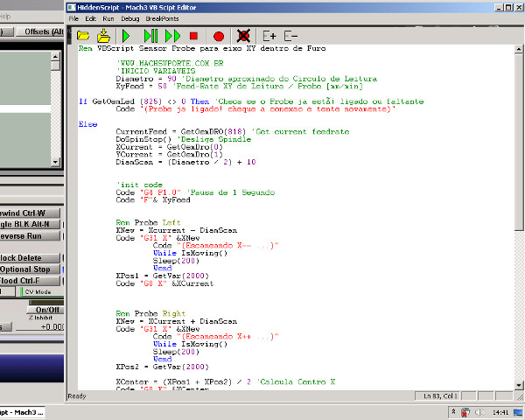Click Rewind Ctrl-W button in Mach3
525x420 pixels.
(30, 213)
